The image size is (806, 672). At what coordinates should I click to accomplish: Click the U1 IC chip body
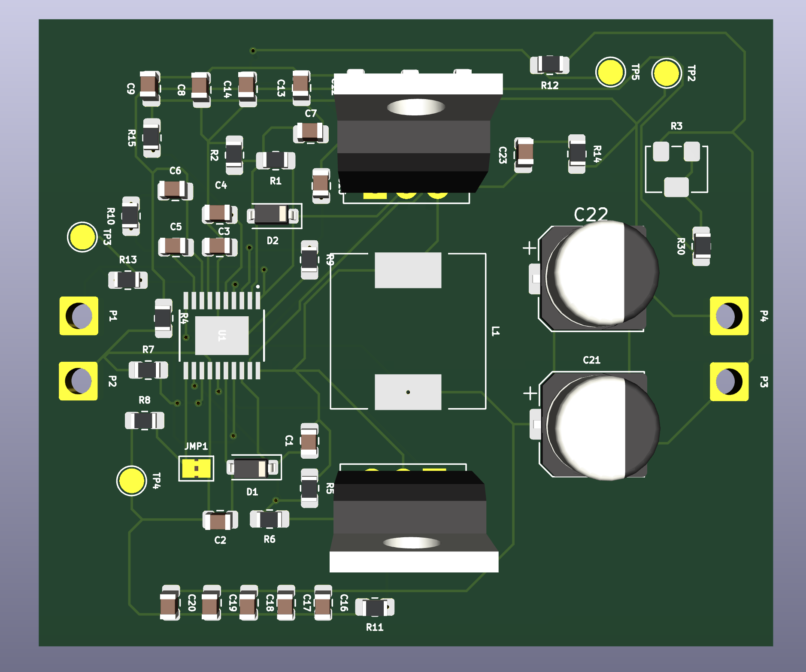pyautogui.click(x=222, y=336)
